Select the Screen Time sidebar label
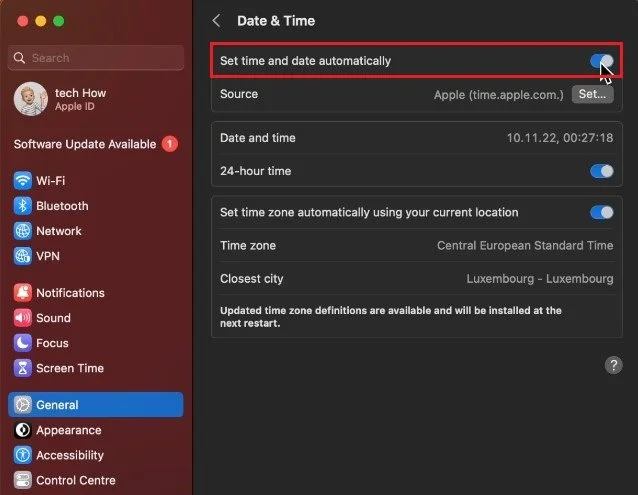The height and width of the screenshot is (495, 638). click(x=70, y=369)
